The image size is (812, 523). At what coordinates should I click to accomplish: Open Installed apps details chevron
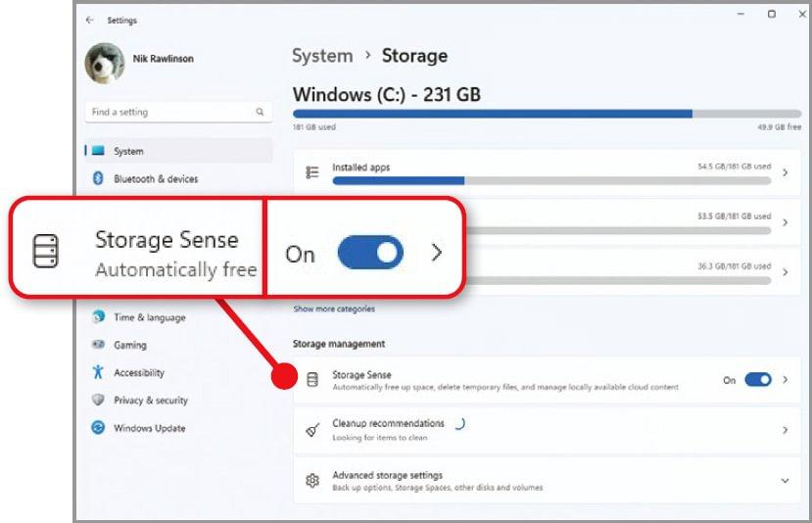(786, 172)
